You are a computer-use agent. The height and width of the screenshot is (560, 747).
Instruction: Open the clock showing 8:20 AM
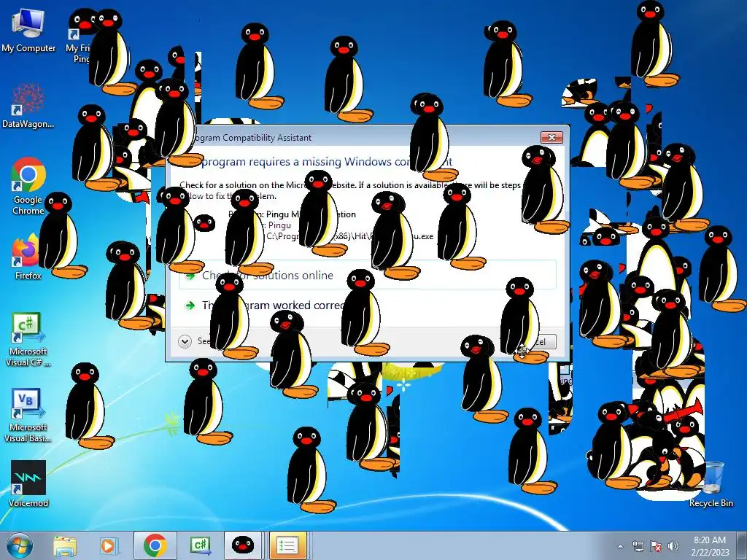point(710,545)
